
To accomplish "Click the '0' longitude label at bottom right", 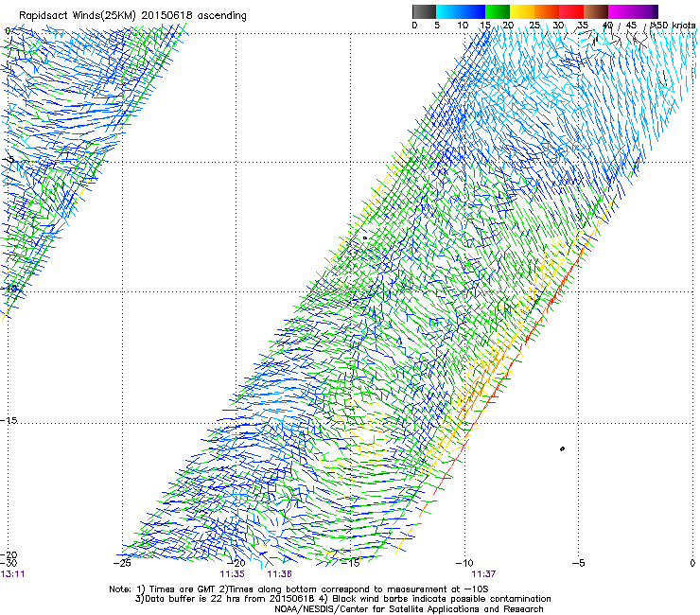I will [x=692, y=563].
